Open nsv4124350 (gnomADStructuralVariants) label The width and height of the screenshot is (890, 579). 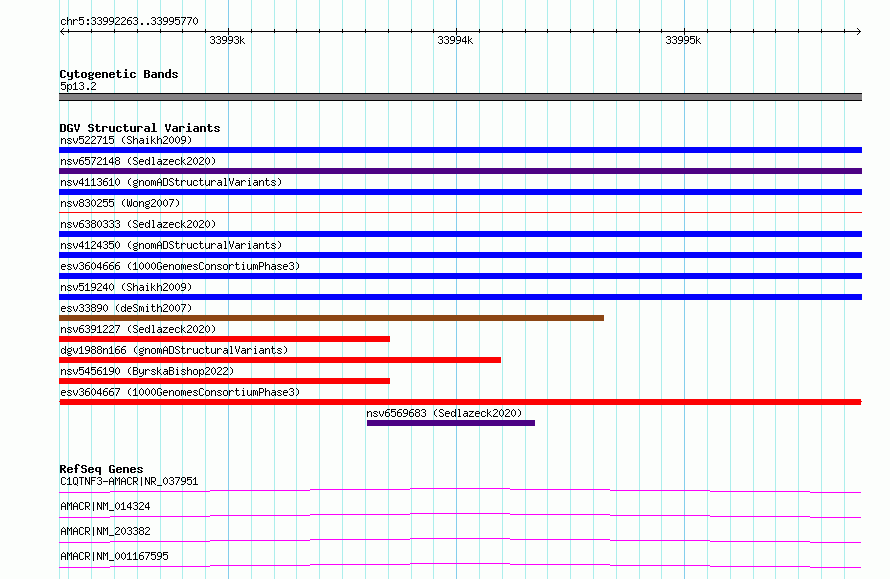coord(171,245)
